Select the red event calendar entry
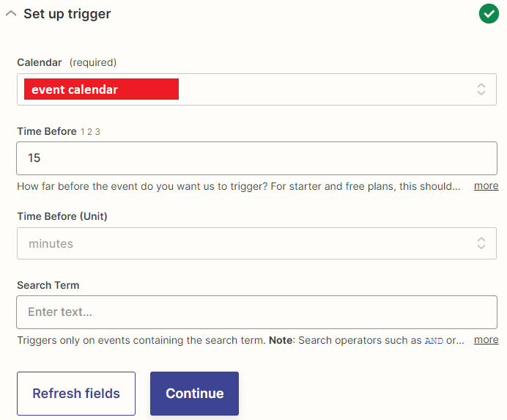This screenshot has height=420, width=507. [x=101, y=89]
